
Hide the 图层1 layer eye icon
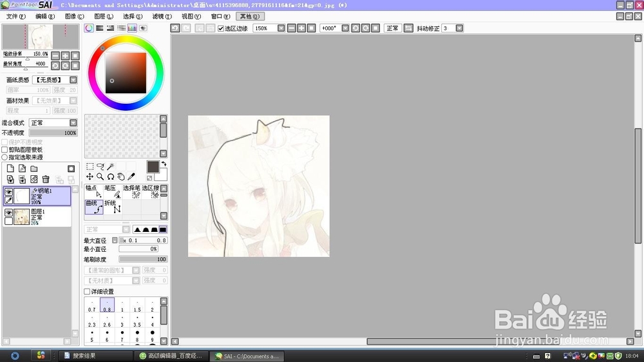8,213
